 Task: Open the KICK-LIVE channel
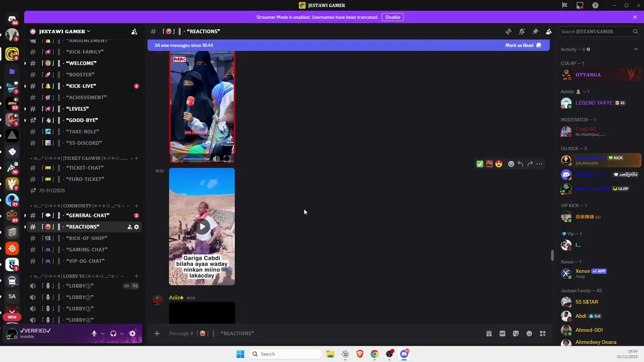84,86
